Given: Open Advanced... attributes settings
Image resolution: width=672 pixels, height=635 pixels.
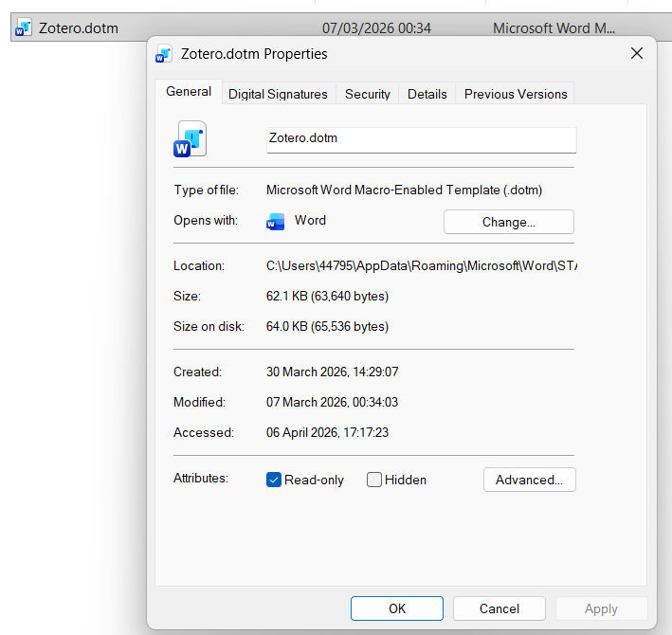Looking at the screenshot, I should 529,480.
